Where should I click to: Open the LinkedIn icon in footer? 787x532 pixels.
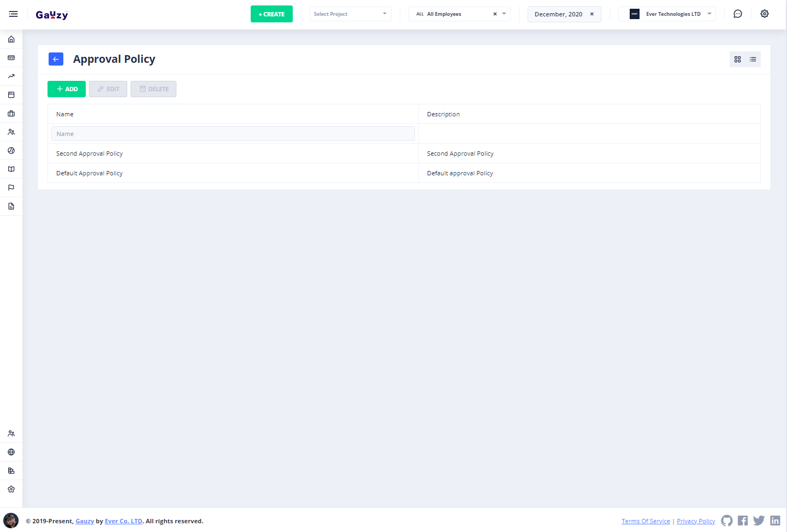click(775, 521)
